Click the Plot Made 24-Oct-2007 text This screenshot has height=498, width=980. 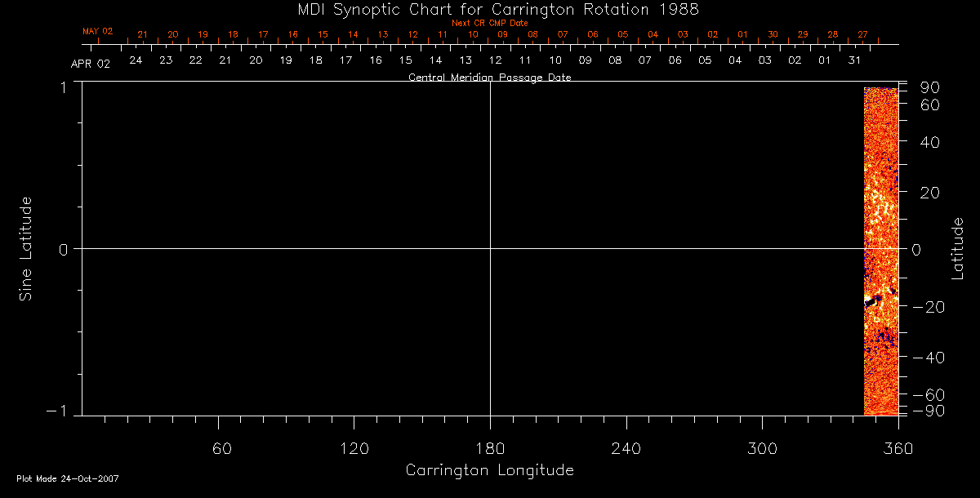[68, 478]
